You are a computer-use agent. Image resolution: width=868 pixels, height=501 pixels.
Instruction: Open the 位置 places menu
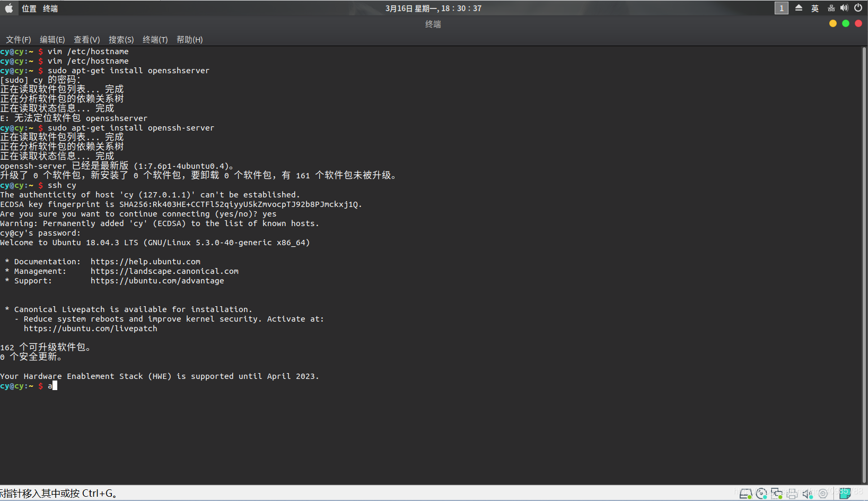[29, 8]
